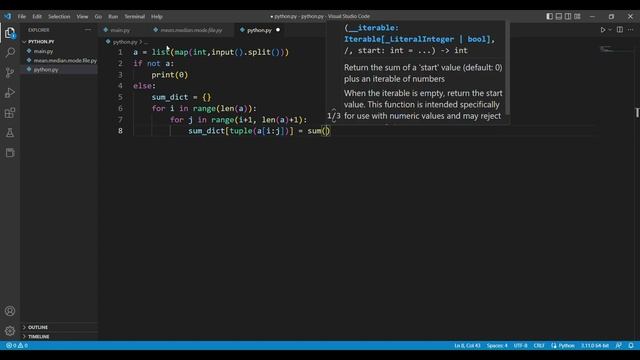Open editor More Actions ellipsis
Viewport: 640px width, 360px height.
[x=631, y=30]
